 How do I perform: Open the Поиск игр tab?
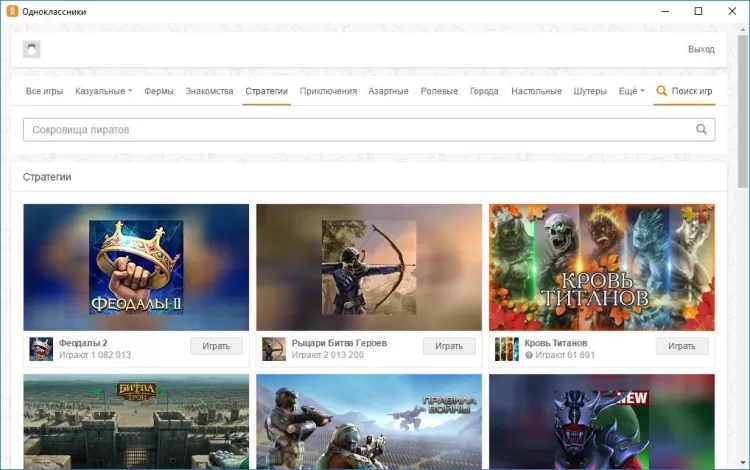coord(684,91)
